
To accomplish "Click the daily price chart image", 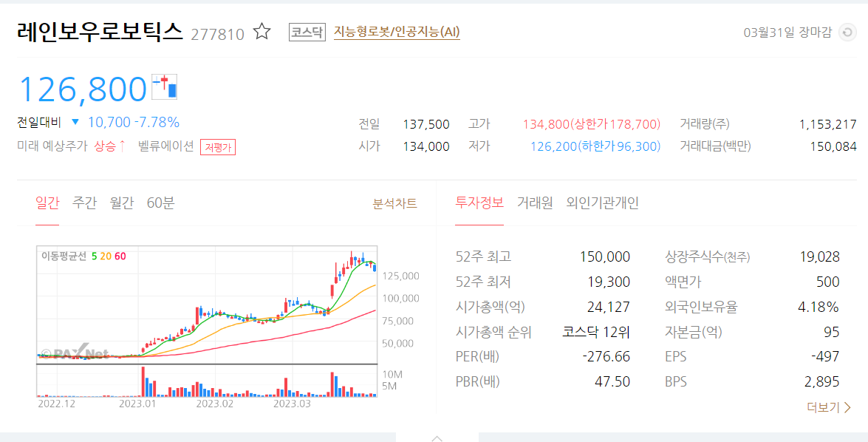I will [x=207, y=305].
